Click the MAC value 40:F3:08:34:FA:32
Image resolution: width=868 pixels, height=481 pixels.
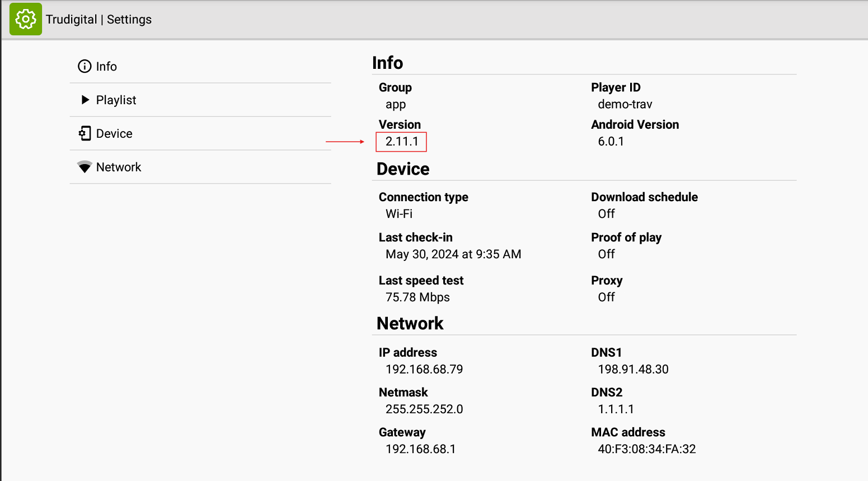[647, 449]
